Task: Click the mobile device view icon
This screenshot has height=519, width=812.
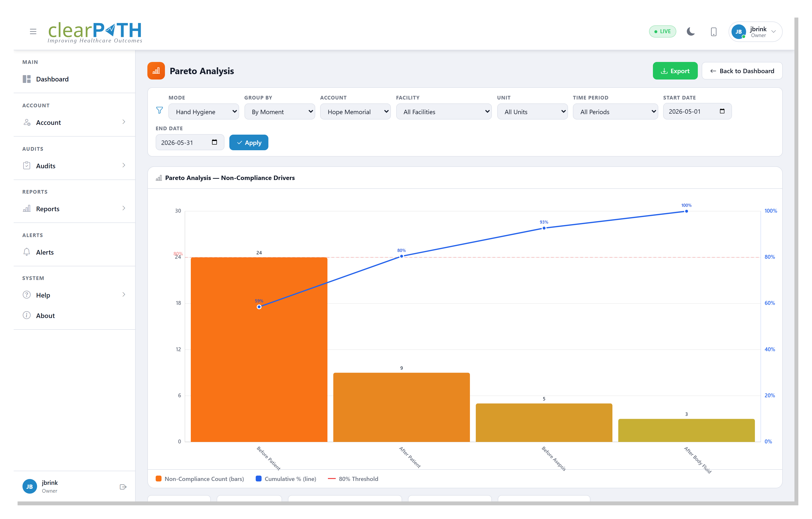Action: click(x=713, y=32)
